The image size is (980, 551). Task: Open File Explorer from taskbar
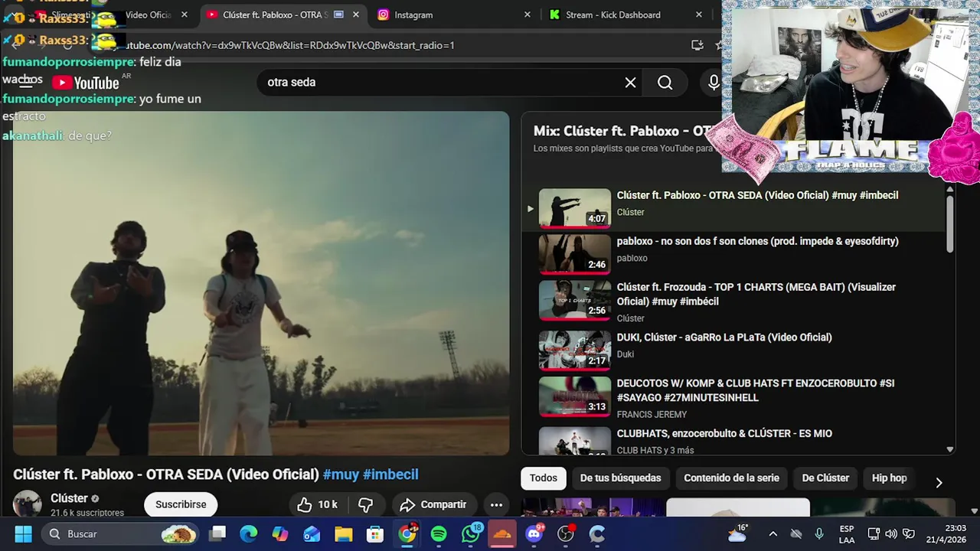point(343,533)
